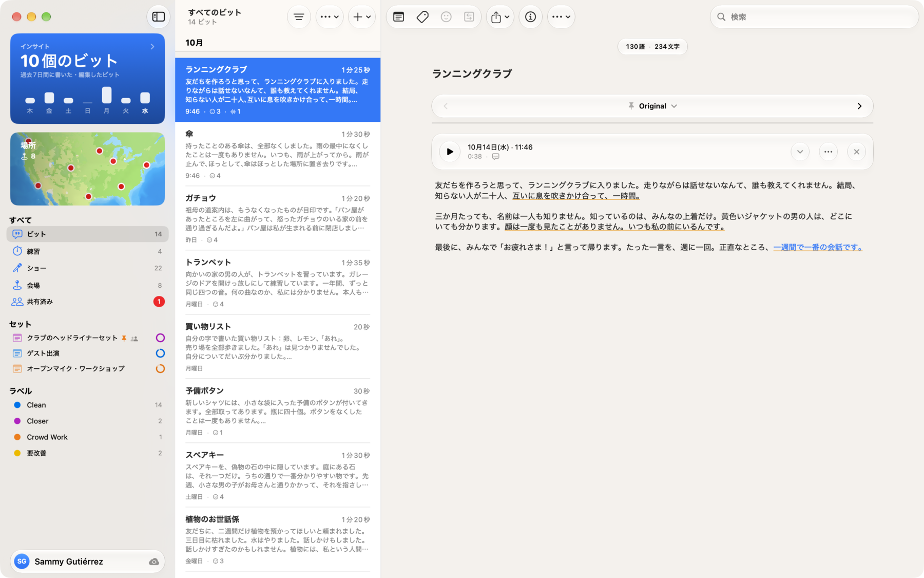924x578 pixels.
Task: Open the list more-options ellipsis menu
Action: pos(329,17)
